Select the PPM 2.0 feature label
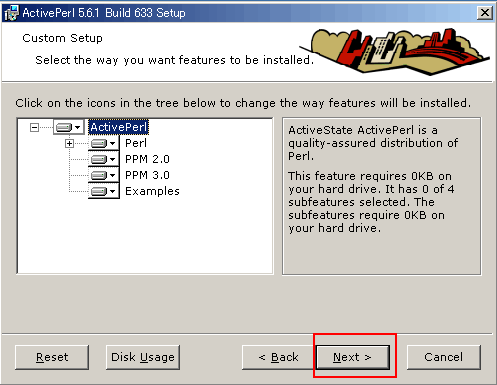Viewport: 497px width, 385px height. 147,159
